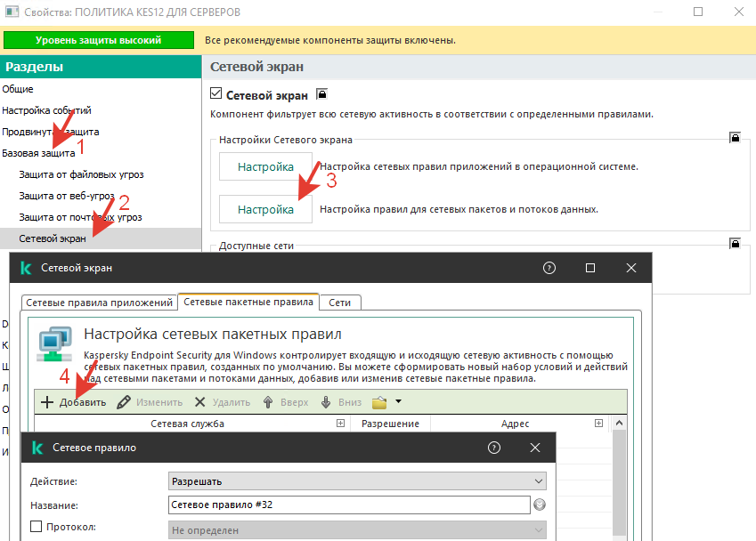Click Удалить toolbar button
The width and height of the screenshot is (756, 541).
tap(223, 402)
